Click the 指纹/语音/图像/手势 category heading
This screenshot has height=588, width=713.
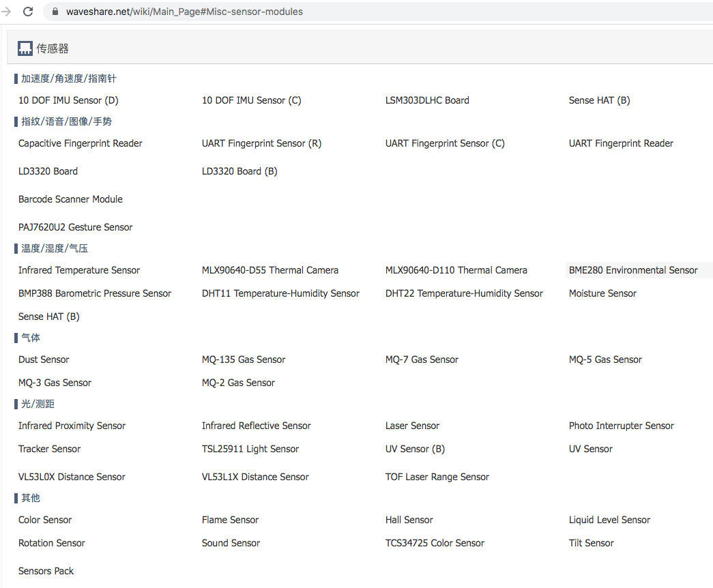tap(66, 121)
